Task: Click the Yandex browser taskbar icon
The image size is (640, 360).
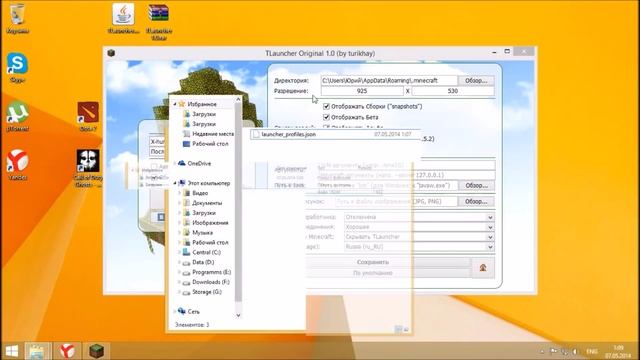Action: pyautogui.click(x=67, y=351)
